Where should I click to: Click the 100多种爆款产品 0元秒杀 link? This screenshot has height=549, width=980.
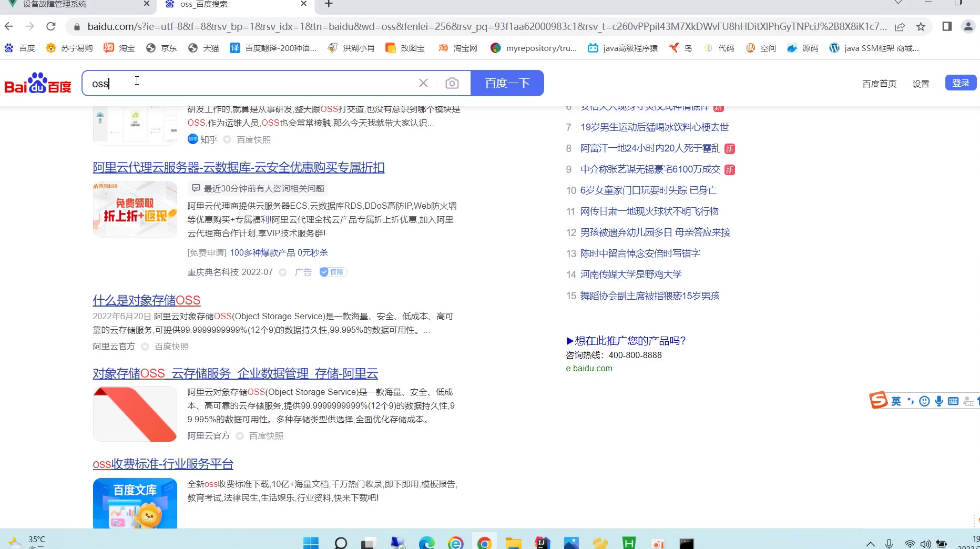click(279, 253)
